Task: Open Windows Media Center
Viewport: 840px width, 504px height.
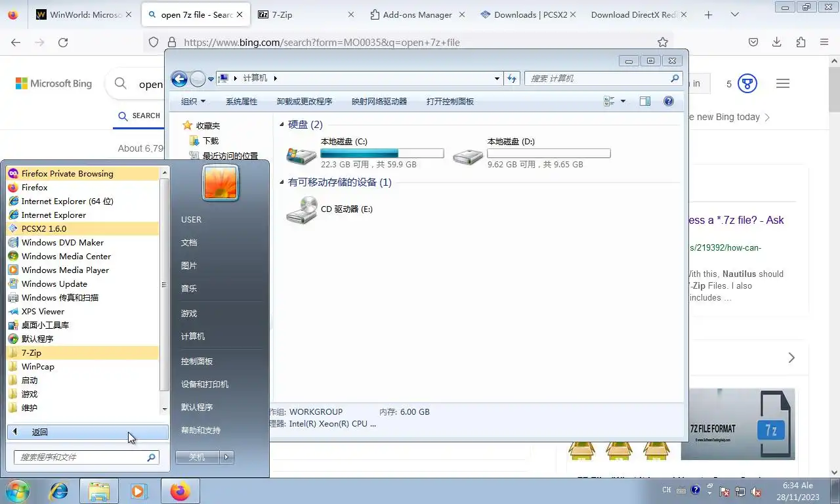Action: (x=83, y=256)
